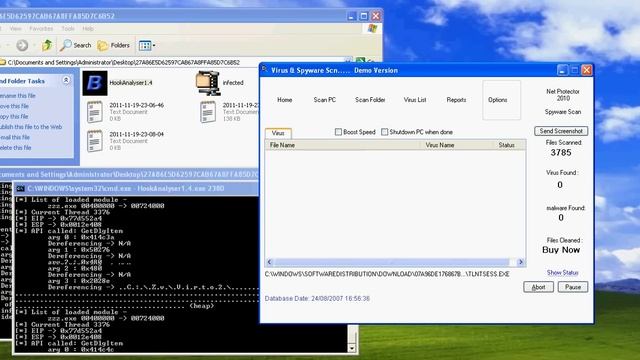This screenshot has height=360, width=640.
Task: Pause the running scan
Action: (573, 287)
